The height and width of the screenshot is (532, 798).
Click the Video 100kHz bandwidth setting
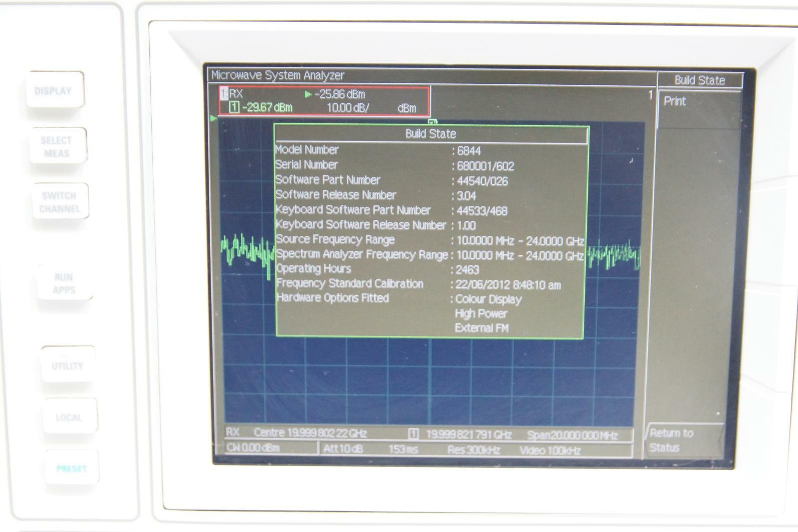click(550, 451)
